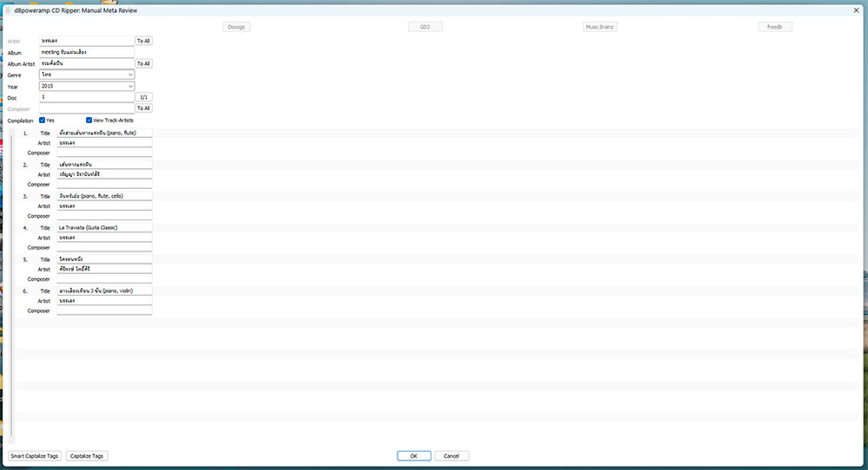The width and height of the screenshot is (868, 470).
Task: Toggle the Compilation Yes checkbox
Action: click(x=43, y=120)
